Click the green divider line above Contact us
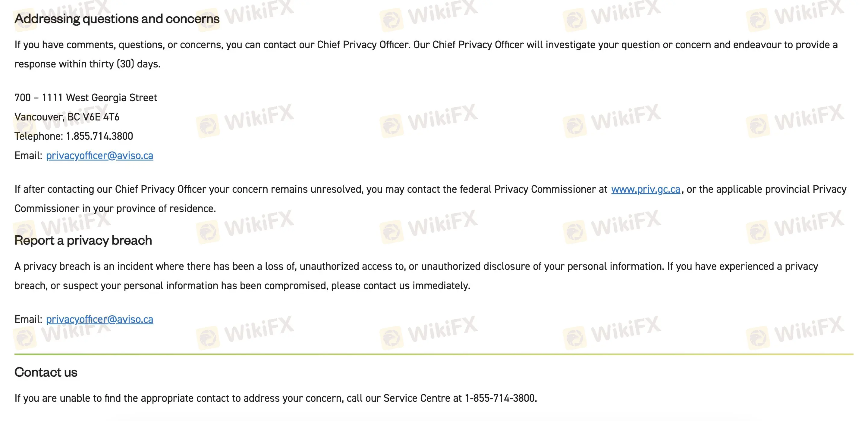The width and height of the screenshot is (868, 421). (434, 354)
